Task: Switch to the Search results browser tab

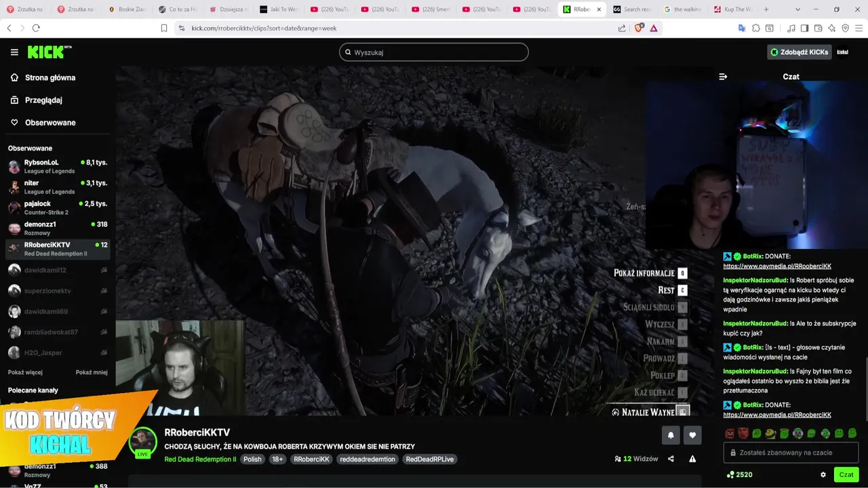Action: (632, 9)
